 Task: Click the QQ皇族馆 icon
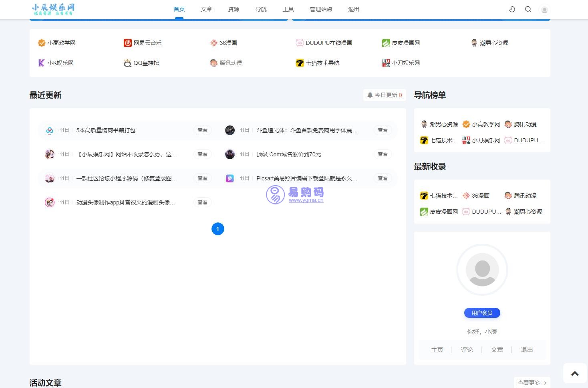[x=128, y=63]
